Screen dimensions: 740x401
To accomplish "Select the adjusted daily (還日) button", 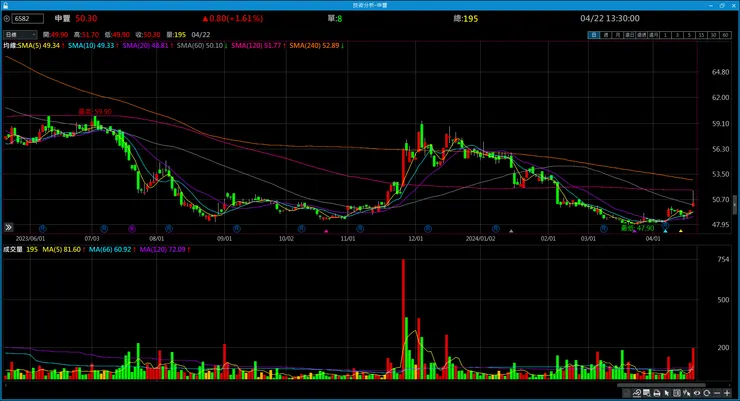I will click(x=630, y=35).
